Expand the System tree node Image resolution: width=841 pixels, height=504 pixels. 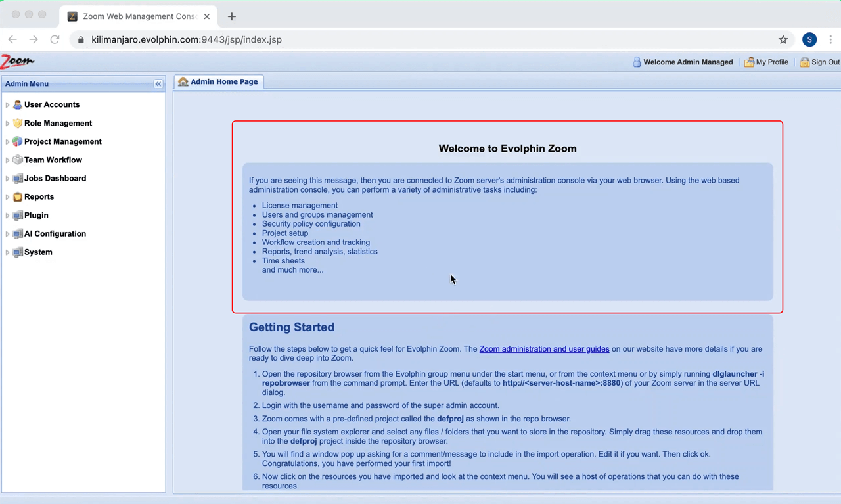(7, 252)
